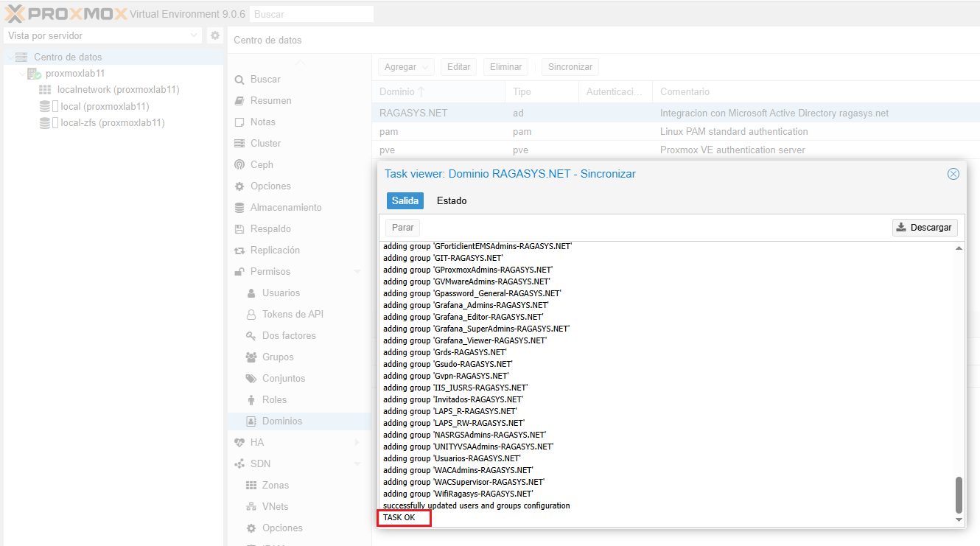Open the gear settings next to Vista por servidor
This screenshot has width=980, height=546.
[x=214, y=35]
